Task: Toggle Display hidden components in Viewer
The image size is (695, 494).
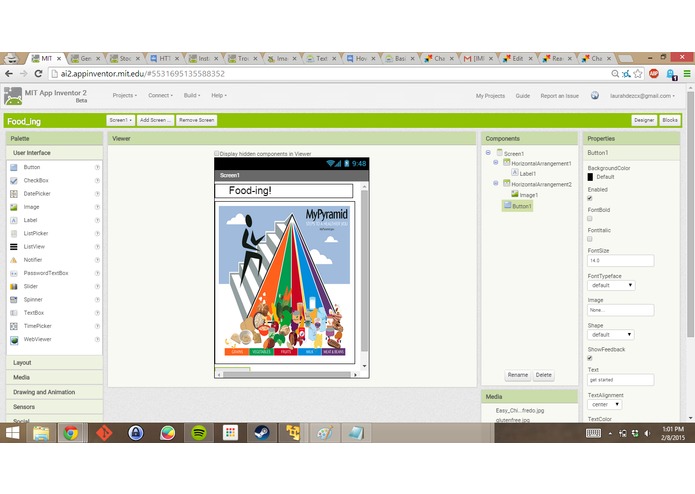Action: click(217, 153)
